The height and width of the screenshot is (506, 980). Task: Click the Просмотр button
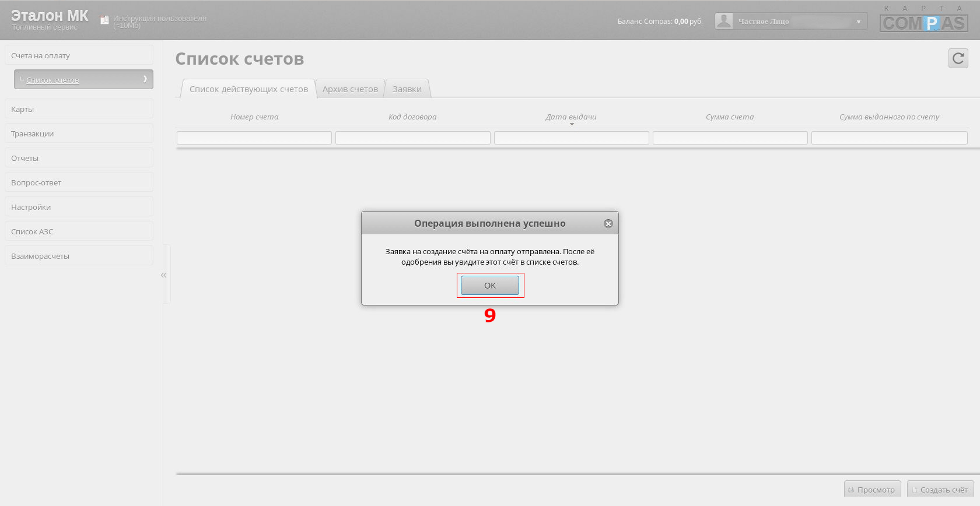(872, 490)
